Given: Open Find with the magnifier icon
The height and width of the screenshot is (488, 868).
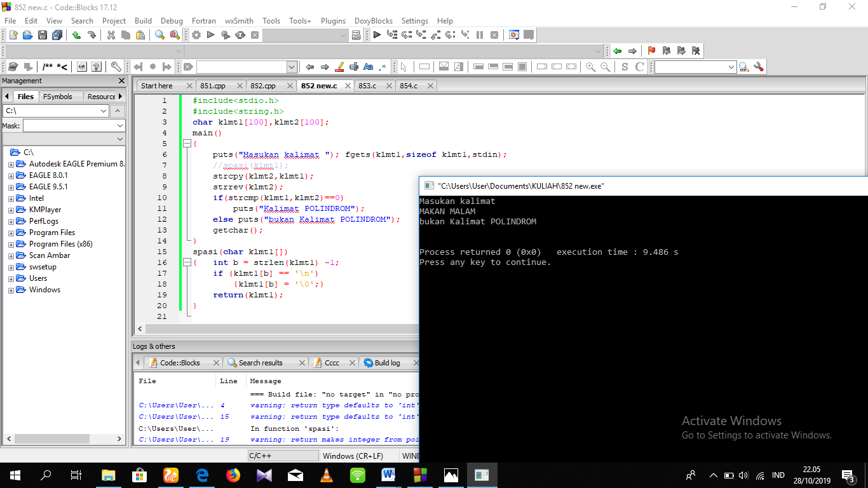Looking at the screenshot, I should coord(159,35).
